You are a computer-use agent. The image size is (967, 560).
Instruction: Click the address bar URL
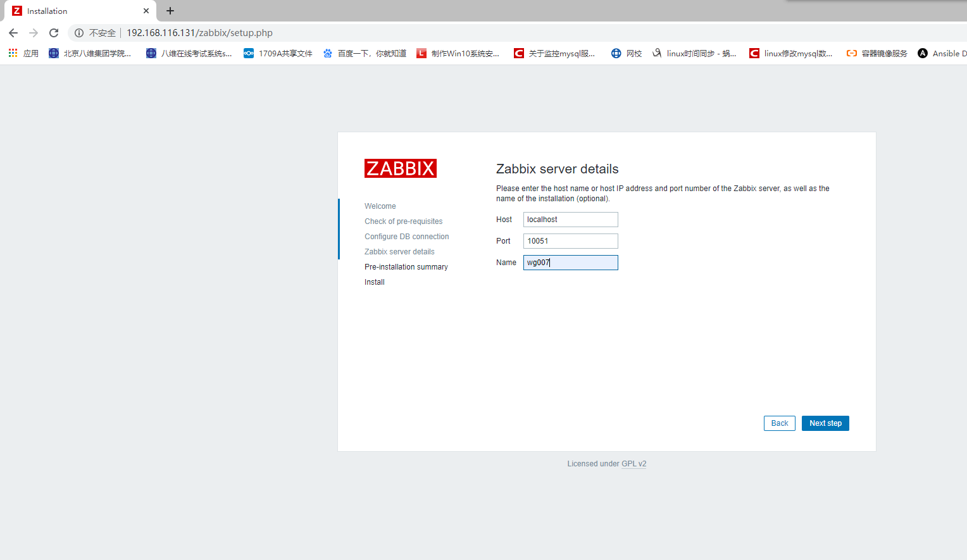[x=199, y=33]
